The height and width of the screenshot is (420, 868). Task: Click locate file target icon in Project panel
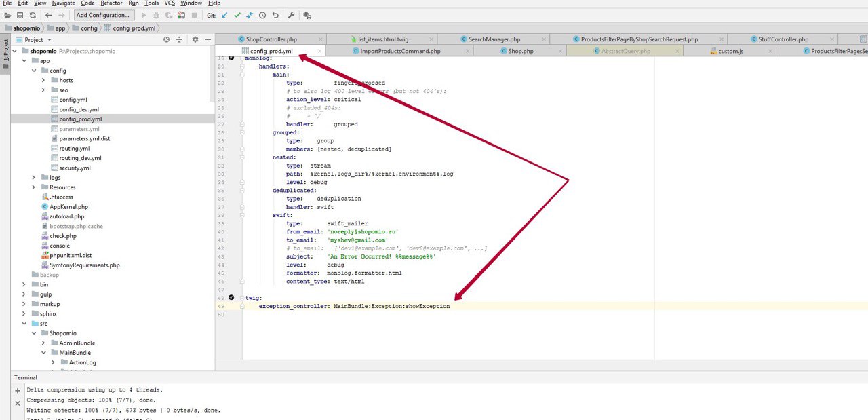coord(167,40)
